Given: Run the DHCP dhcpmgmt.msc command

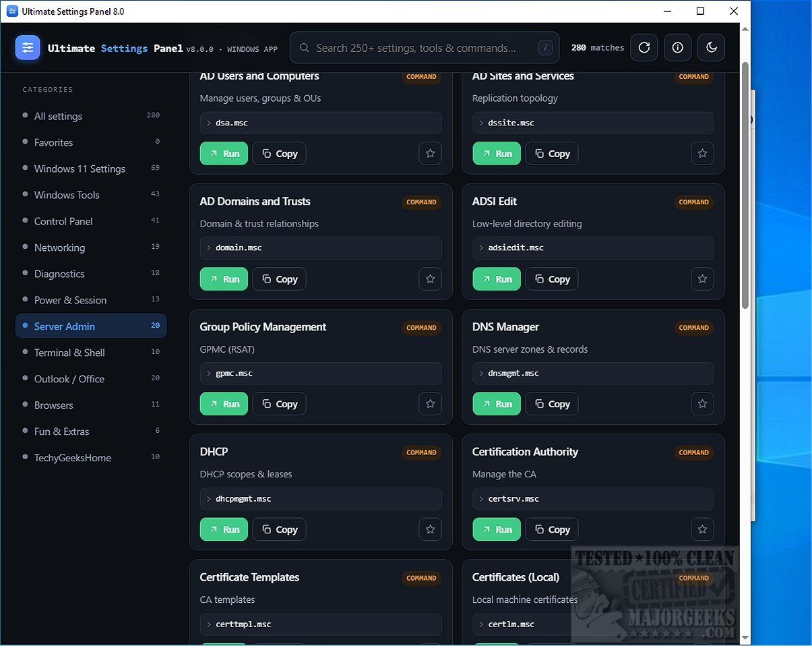Looking at the screenshot, I should [x=224, y=529].
